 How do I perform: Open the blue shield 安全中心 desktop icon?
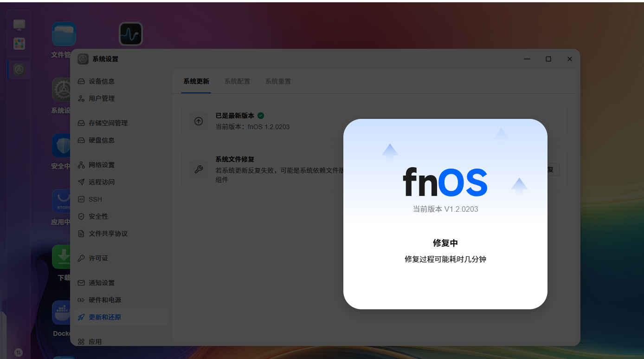tap(61, 145)
